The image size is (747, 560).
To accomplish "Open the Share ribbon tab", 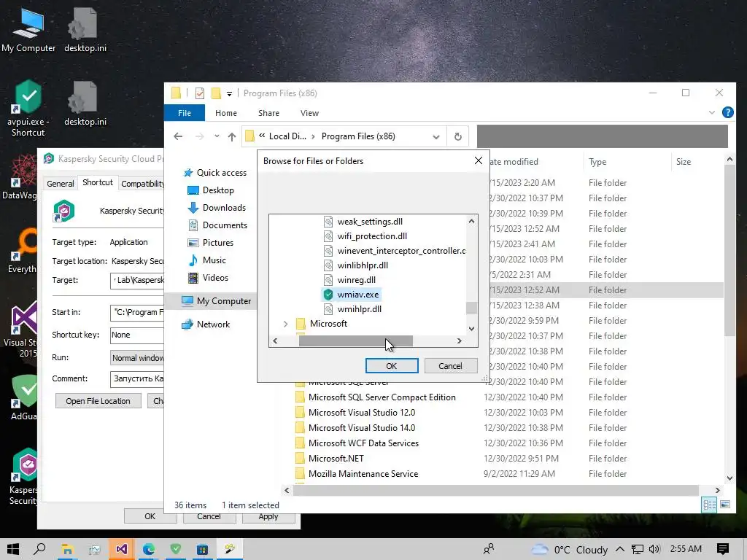I will 268,113.
